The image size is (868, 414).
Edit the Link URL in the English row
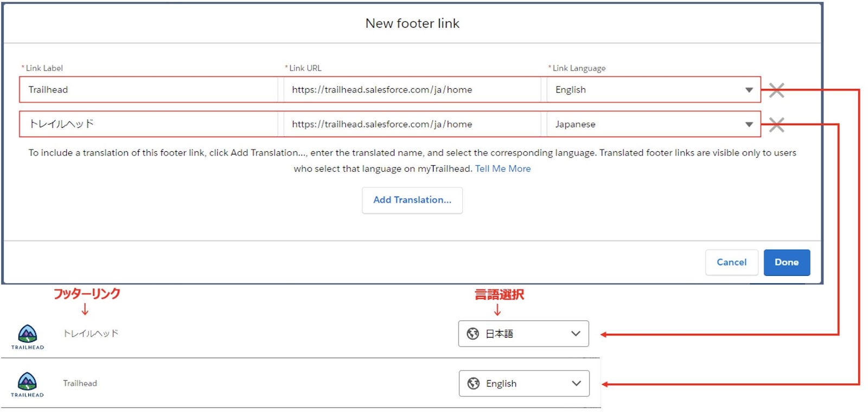(412, 90)
